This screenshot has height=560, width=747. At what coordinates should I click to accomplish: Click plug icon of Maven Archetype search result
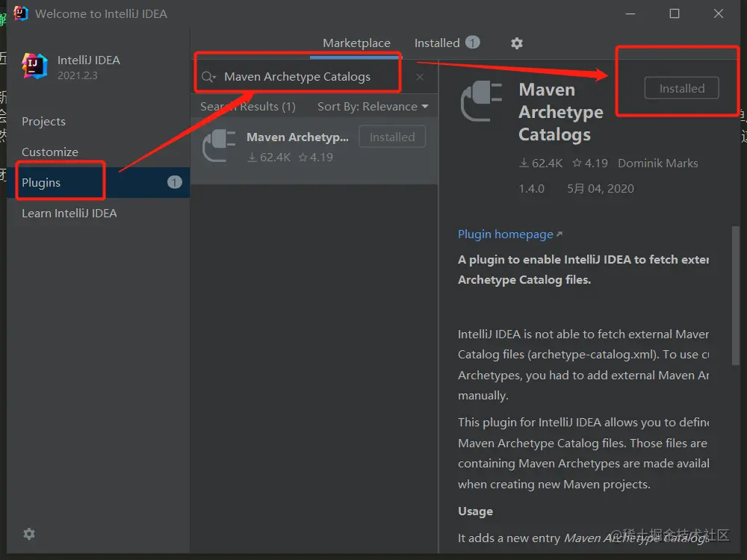(x=219, y=146)
